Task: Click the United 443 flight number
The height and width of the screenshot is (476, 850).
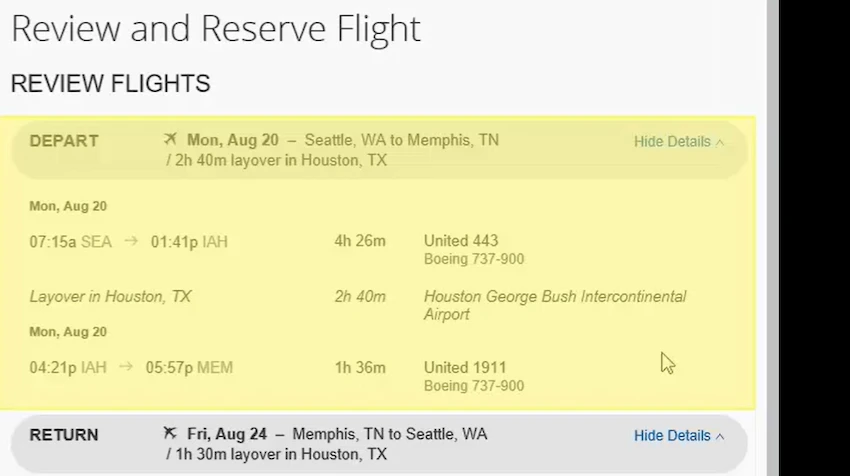Action: pyautogui.click(x=461, y=240)
